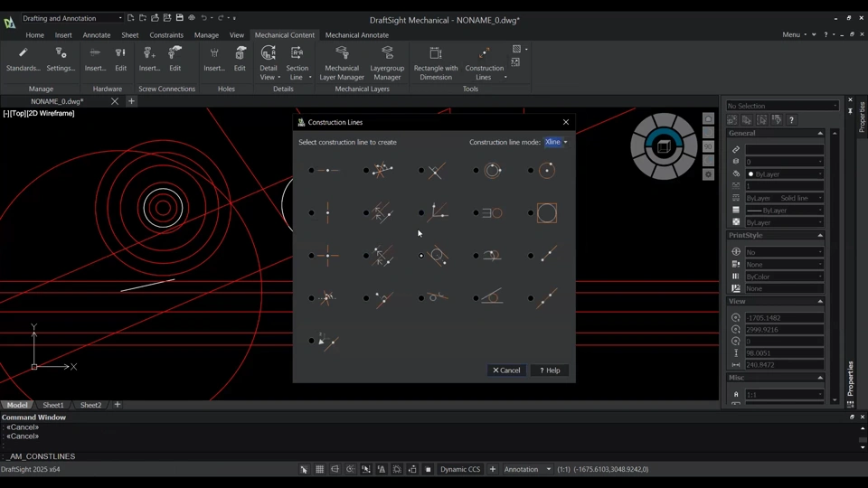Open the Constraints ribbon tab
Viewport: 868px width, 488px height.
pos(166,35)
